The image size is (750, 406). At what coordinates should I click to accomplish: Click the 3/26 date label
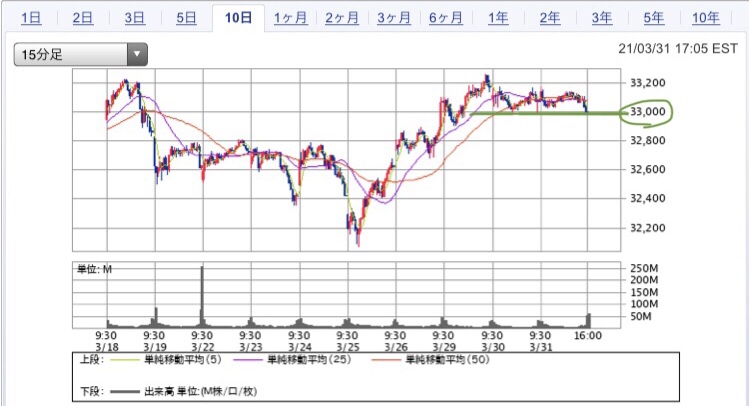point(396,347)
